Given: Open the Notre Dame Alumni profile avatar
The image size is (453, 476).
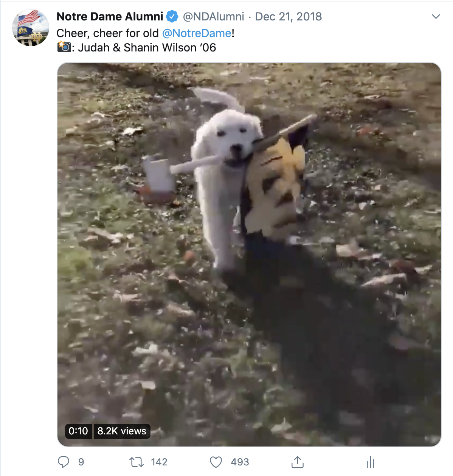Looking at the screenshot, I should pyautogui.click(x=31, y=28).
